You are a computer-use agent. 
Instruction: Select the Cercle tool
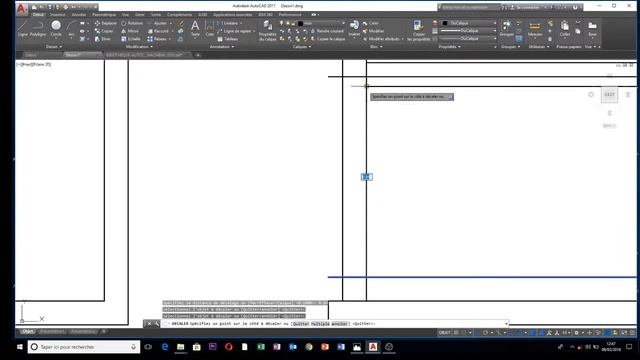click(x=56, y=29)
